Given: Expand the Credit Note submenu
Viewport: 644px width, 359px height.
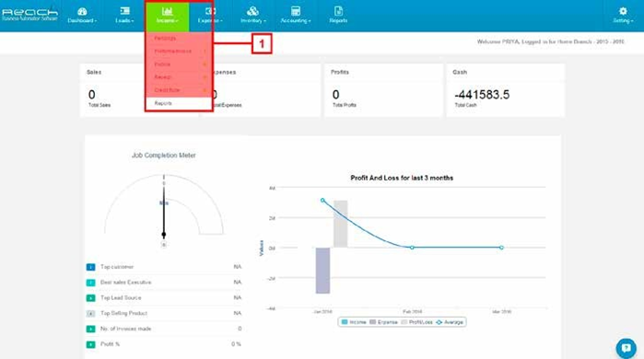Looking at the screenshot, I should click(x=179, y=90).
